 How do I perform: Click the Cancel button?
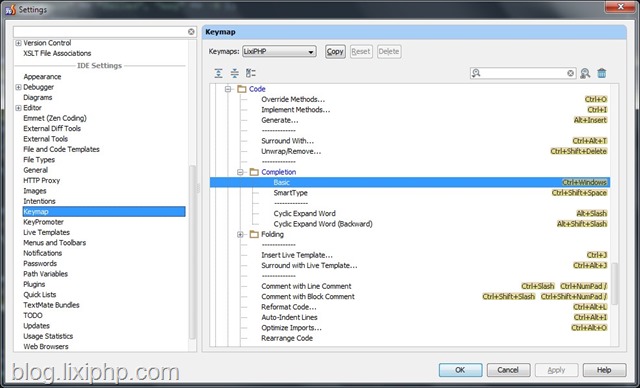508,370
